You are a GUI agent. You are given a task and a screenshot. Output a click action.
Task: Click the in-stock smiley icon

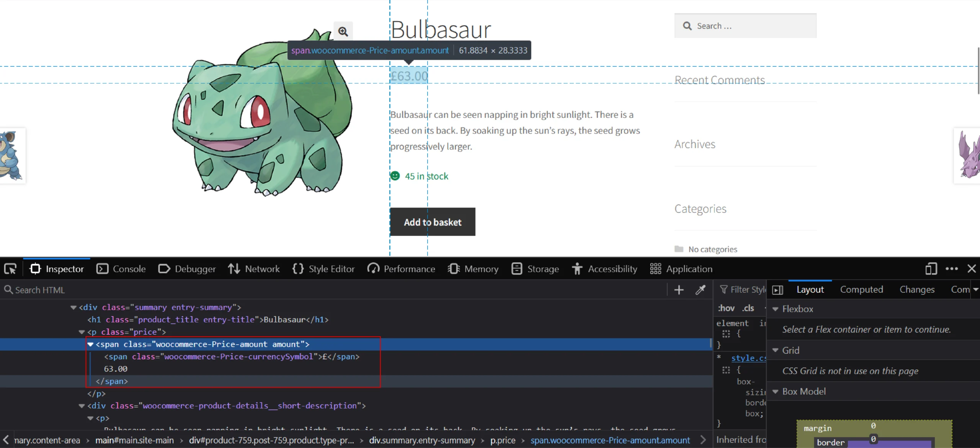[x=395, y=176]
